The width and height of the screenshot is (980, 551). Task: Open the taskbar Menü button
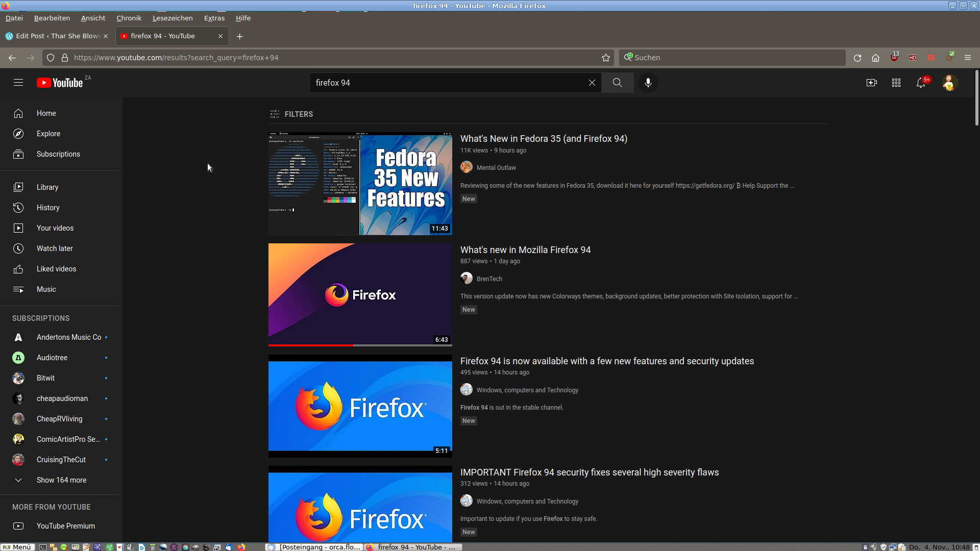pyautogui.click(x=17, y=547)
